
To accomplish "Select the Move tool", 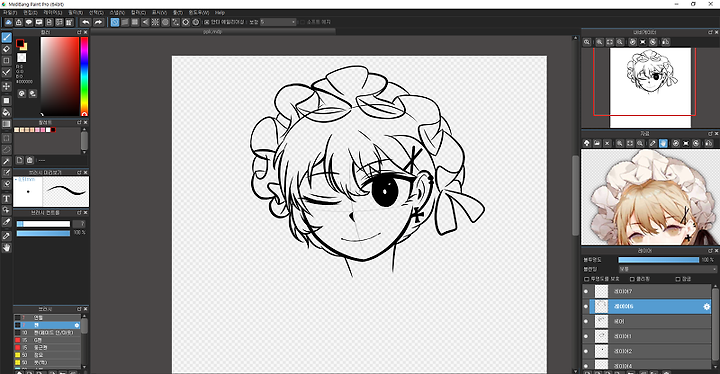I will click(x=6, y=86).
